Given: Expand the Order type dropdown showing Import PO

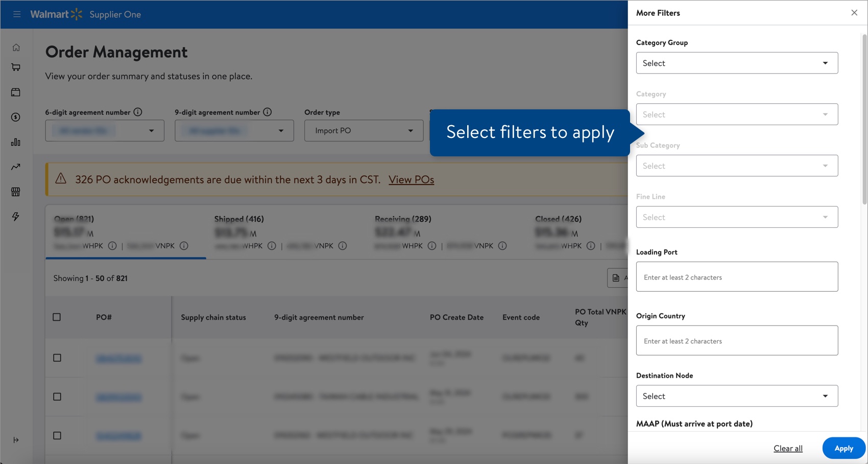Looking at the screenshot, I should 364,130.
